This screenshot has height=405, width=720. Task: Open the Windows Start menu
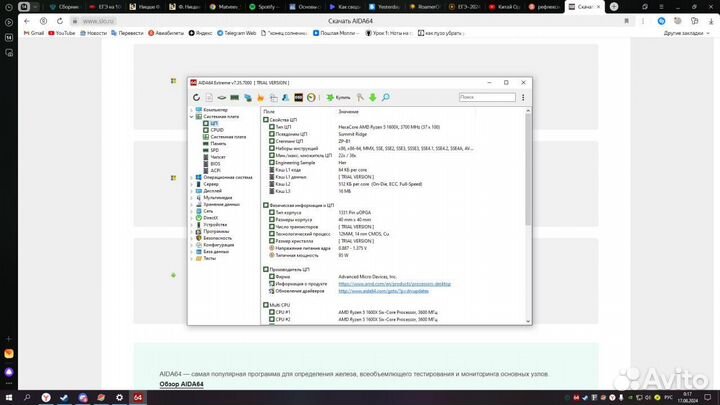(x=9, y=398)
